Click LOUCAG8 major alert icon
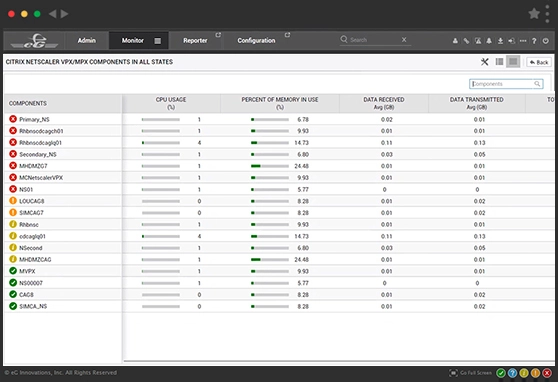The height and width of the screenshot is (382, 558). 13,201
